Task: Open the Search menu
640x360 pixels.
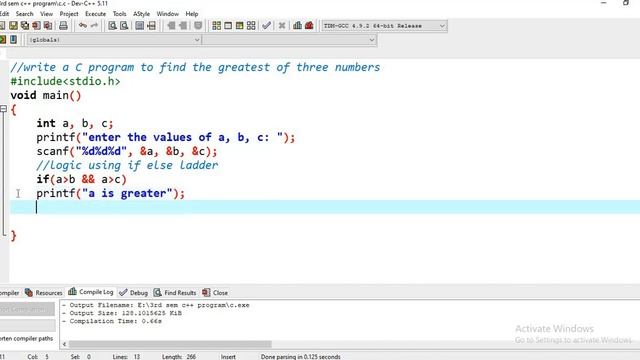Action: pyautogui.click(x=24, y=14)
